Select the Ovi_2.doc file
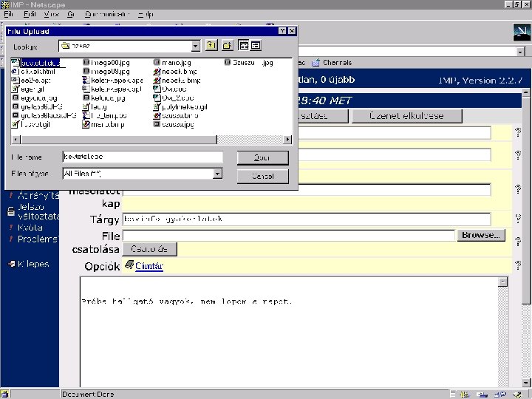Image resolution: width=532 pixels, height=399 pixels. (174, 98)
